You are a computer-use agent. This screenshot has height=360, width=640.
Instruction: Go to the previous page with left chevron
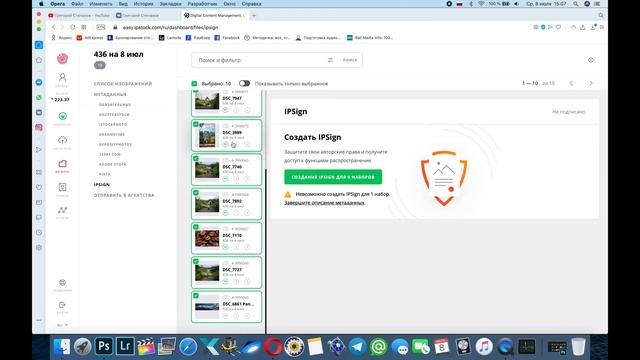[571, 83]
